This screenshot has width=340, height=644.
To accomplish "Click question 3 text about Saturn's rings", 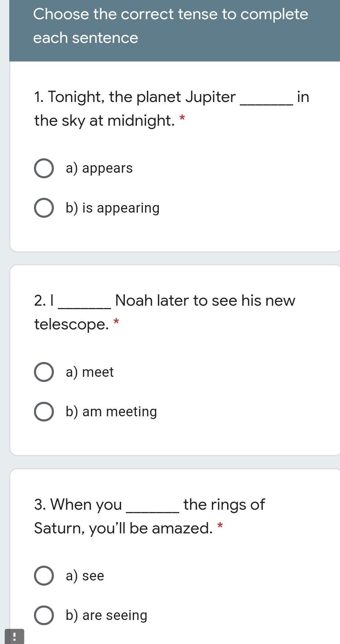I will pyautogui.click(x=149, y=516).
